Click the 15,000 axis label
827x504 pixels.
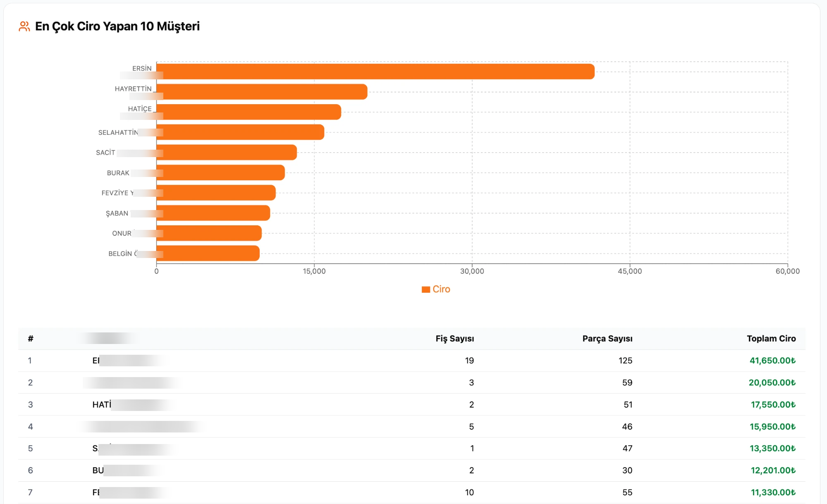coord(314,271)
